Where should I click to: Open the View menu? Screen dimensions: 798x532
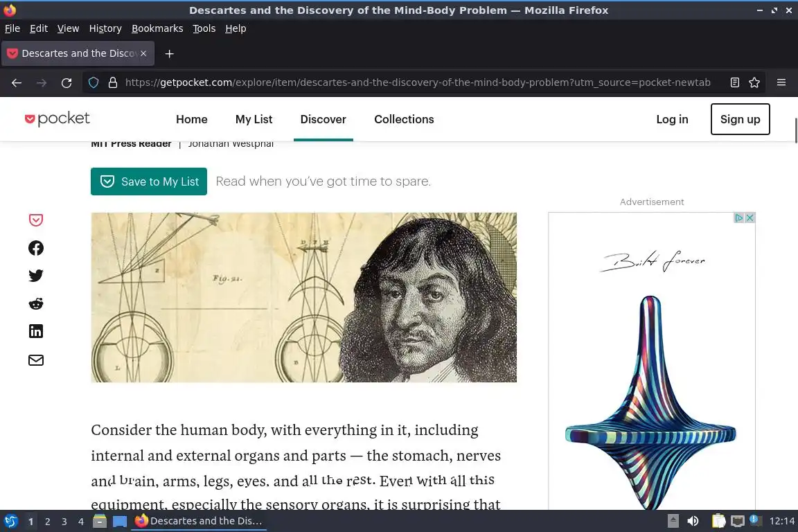68,28
